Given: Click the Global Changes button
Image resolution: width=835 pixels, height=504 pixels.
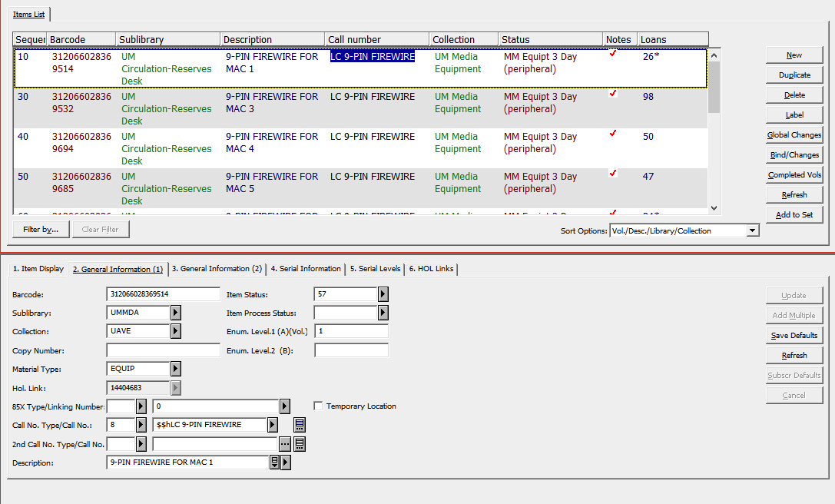Looking at the screenshot, I should point(794,135).
